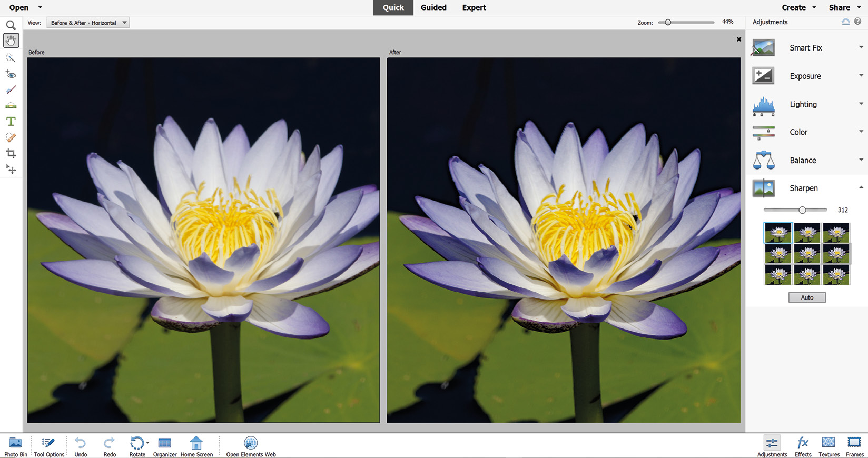Open Adjustments help icon
This screenshot has height=458, width=868.
pos(857,22)
